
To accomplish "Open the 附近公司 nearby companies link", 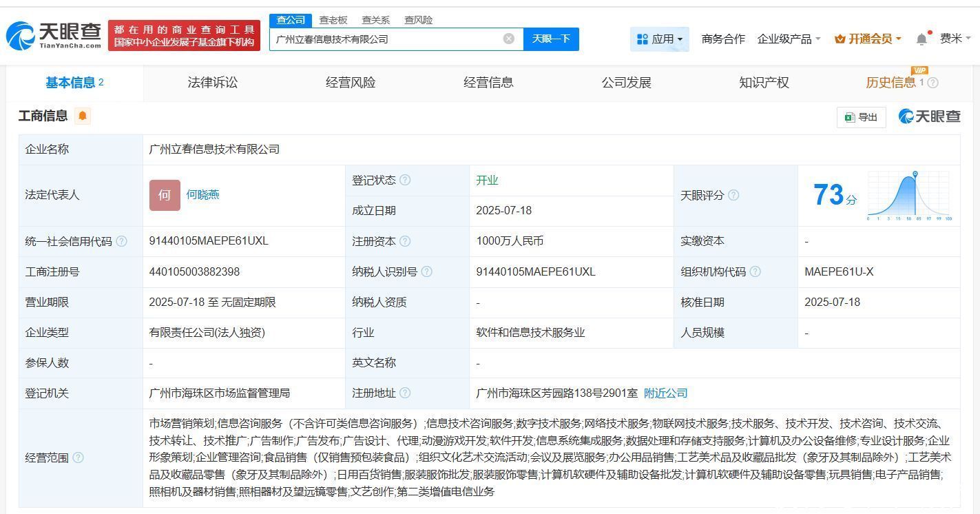I will [x=666, y=393].
